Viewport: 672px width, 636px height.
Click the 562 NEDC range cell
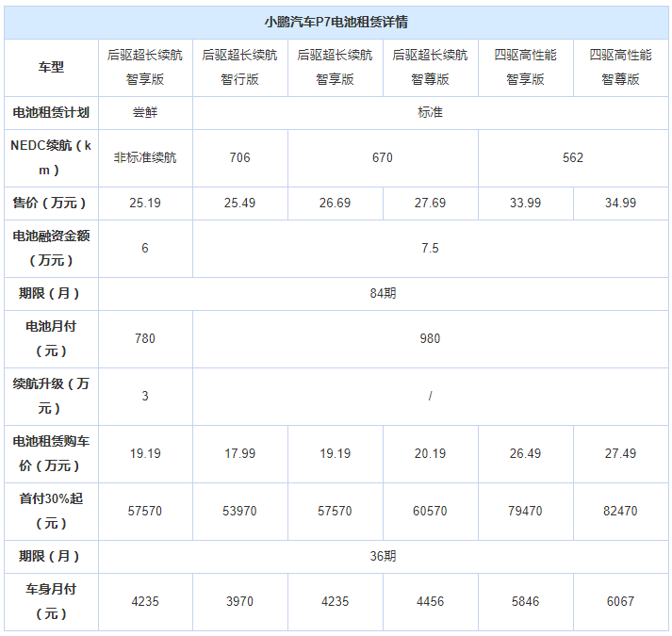(572, 157)
